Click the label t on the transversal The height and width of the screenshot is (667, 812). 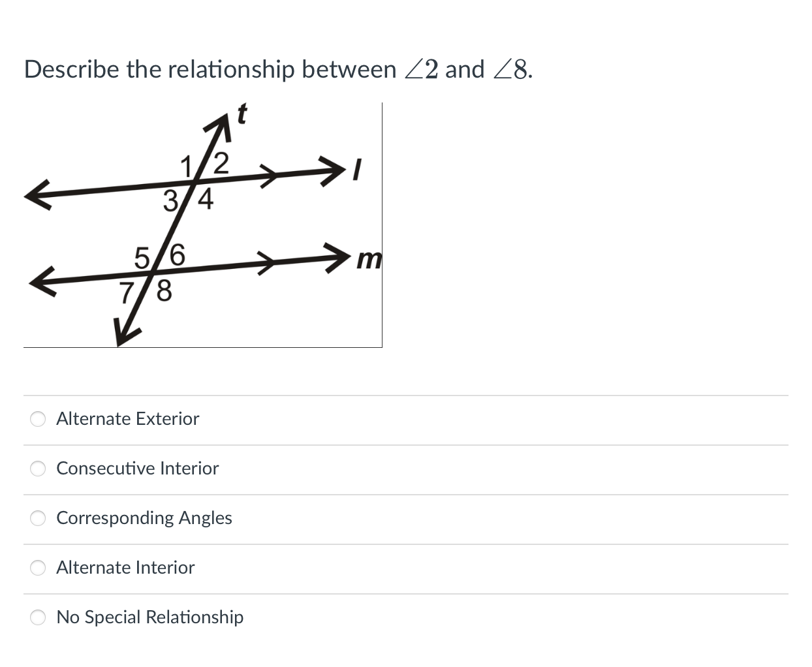click(242, 114)
